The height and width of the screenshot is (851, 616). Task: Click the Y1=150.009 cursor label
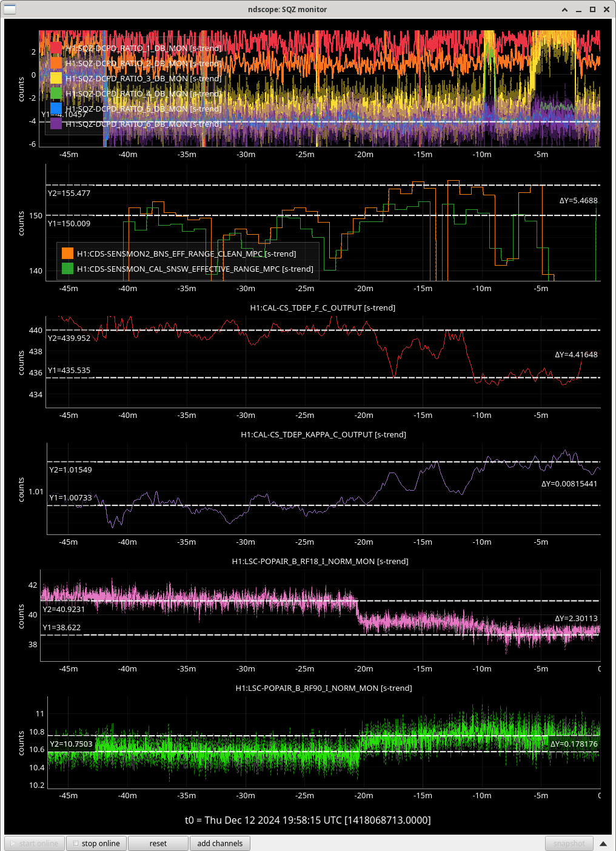69,224
